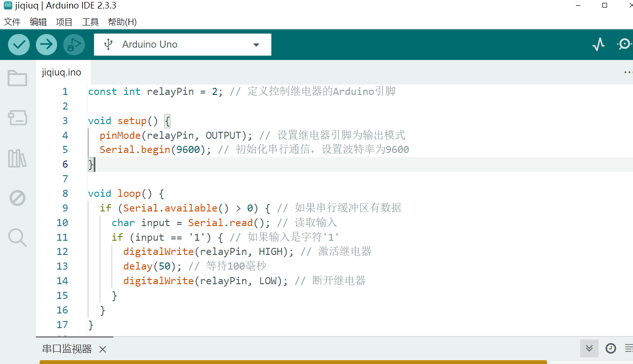Upload the sketch with the arrow button

[x=46, y=45]
